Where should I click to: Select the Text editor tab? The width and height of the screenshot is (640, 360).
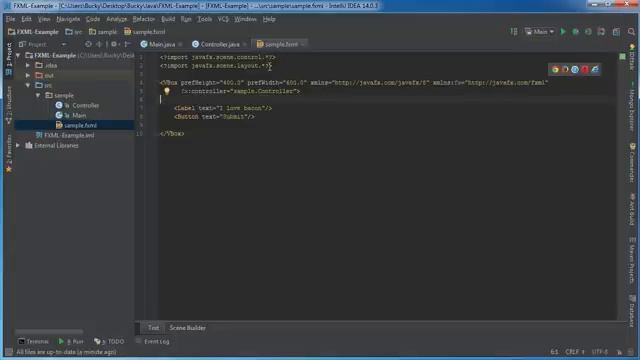click(x=153, y=328)
